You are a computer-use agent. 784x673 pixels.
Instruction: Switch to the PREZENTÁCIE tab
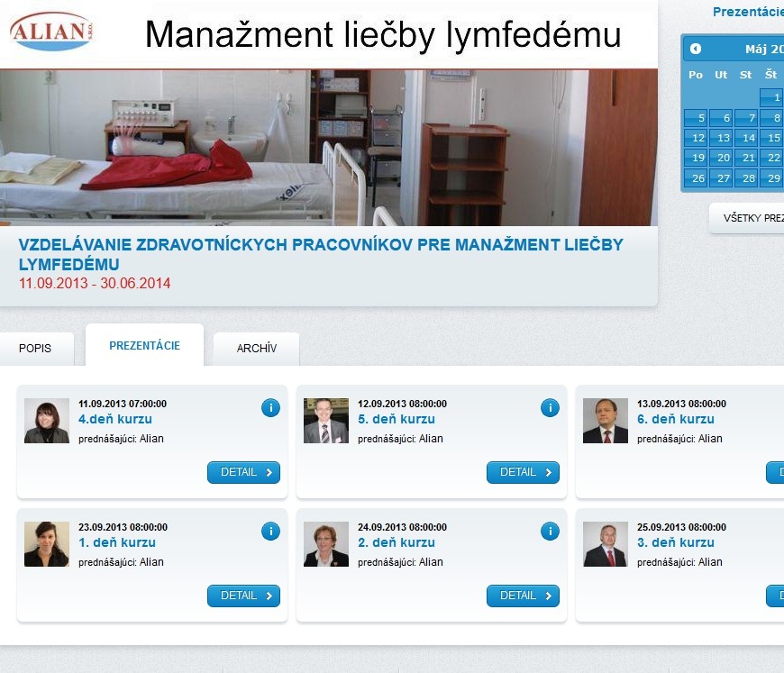144,345
